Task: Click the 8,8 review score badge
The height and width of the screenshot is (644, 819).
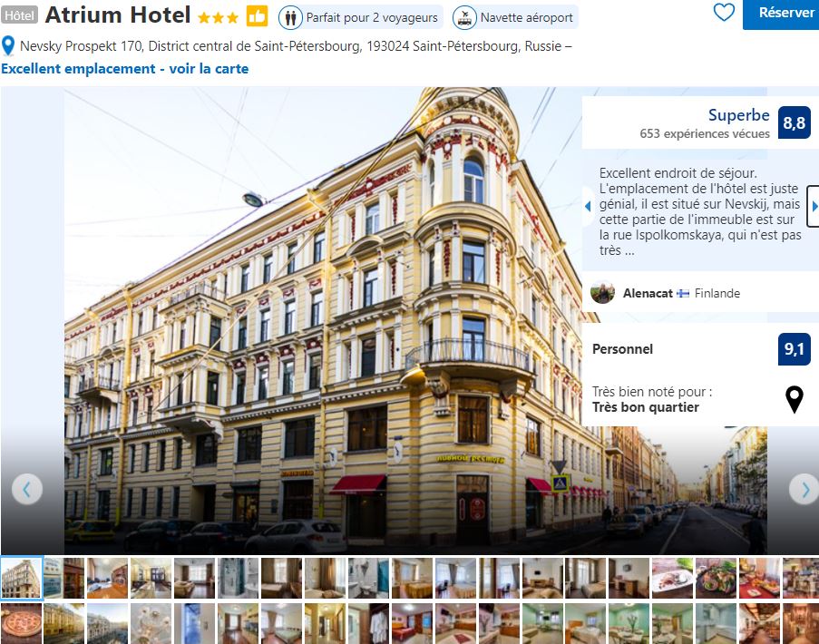Action: tap(794, 122)
